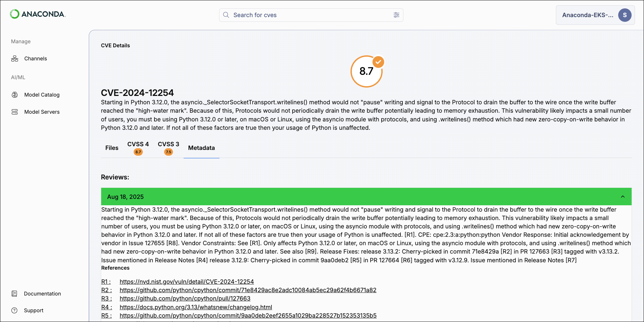The width and height of the screenshot is (644, 322).
Task: Click the References subheading
Action: (x=115, y=268)
